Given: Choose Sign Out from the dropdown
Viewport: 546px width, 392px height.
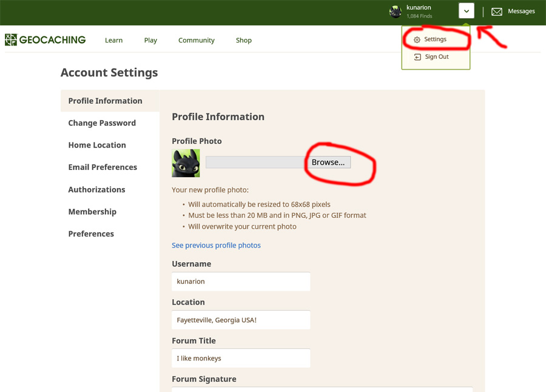Looking at the screenshot, I should coord(437,57).
